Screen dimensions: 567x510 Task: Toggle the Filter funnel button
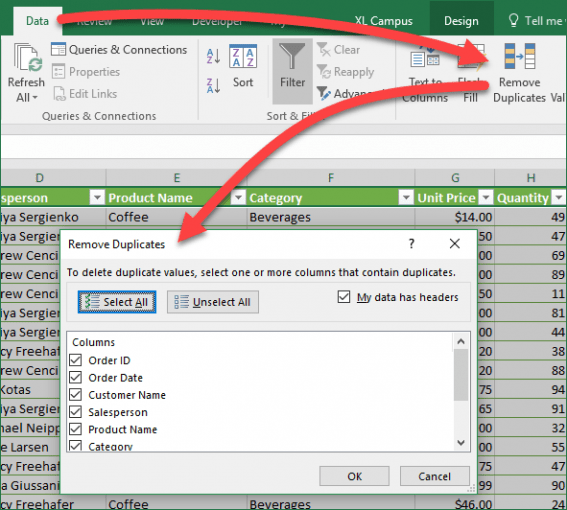[293, 71]
